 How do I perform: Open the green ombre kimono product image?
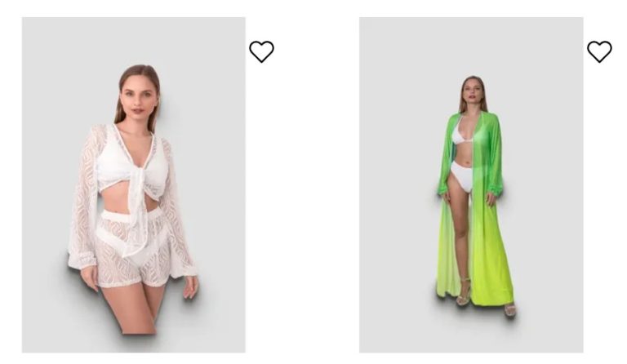pos(471,184)
